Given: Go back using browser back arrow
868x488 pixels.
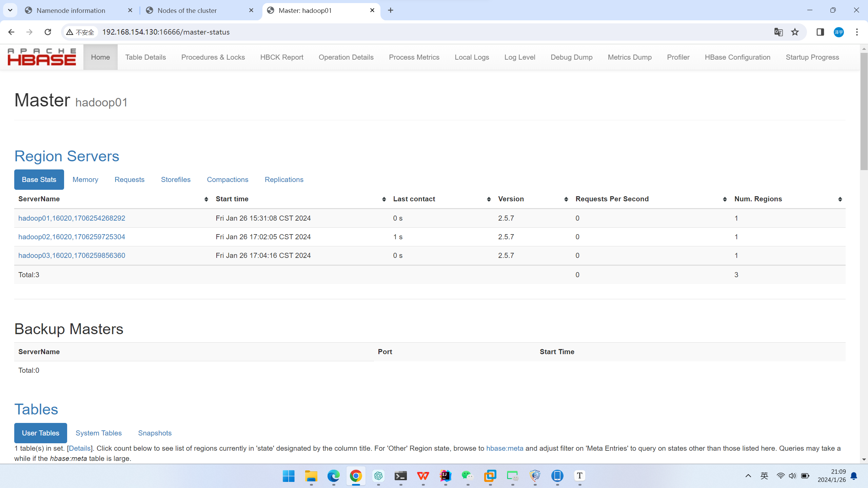Looking at the screenshot, I should coord(11,32).
